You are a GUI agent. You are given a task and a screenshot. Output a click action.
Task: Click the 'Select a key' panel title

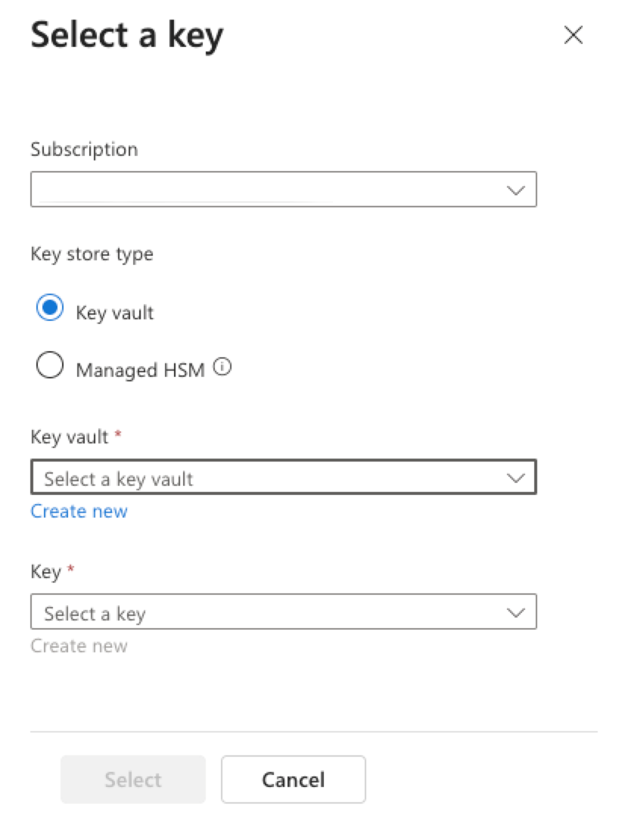(x=127, y=36)
